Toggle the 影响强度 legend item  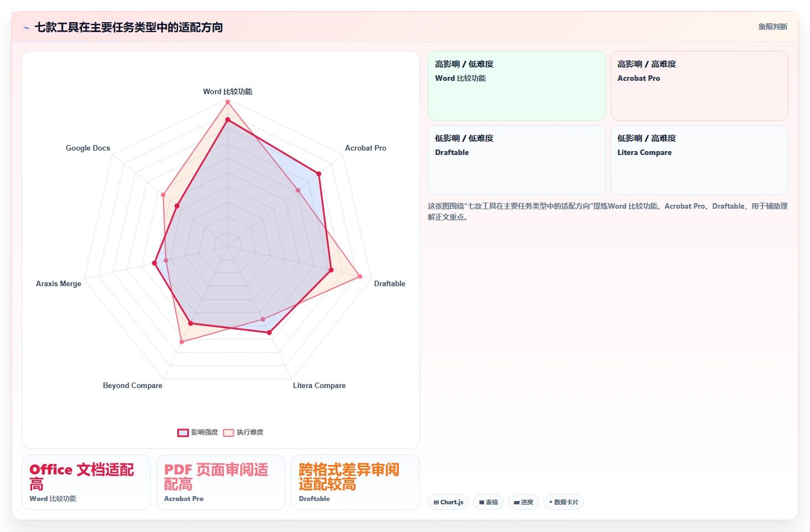198,432
